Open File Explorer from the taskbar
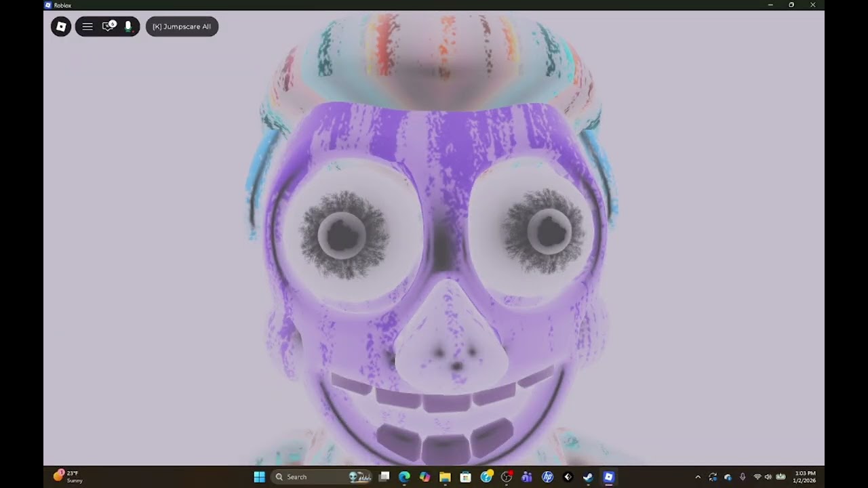The height and width of the screenshot is (488, 868). point(445,477)
